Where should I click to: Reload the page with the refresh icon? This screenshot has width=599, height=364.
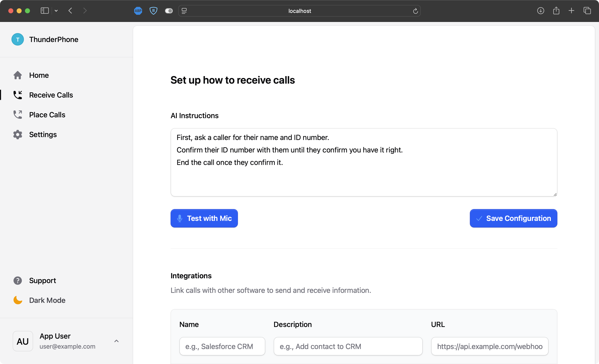415,11
